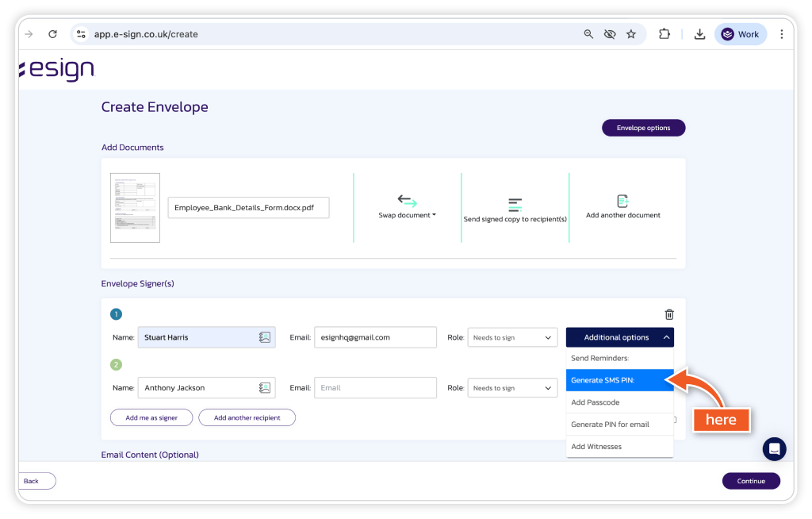The image size is (812, 519).
Task: Reload the page in browser
Action: (x=52, y=34)
